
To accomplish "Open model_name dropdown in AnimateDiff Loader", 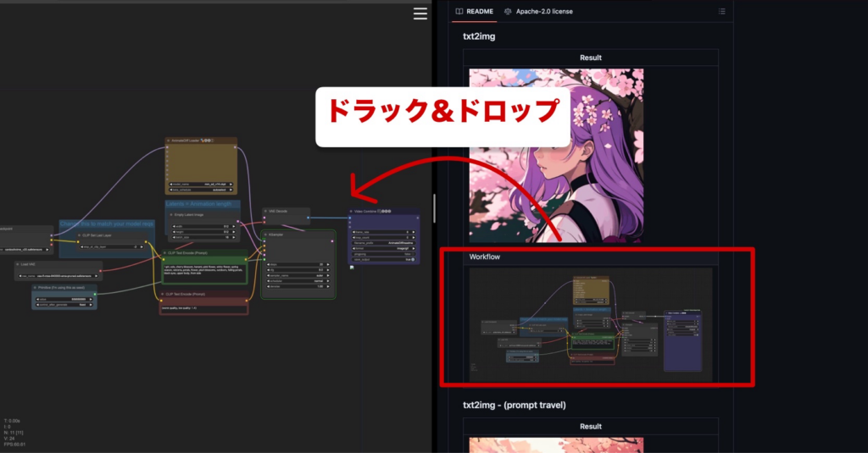I will pos(202,183).
